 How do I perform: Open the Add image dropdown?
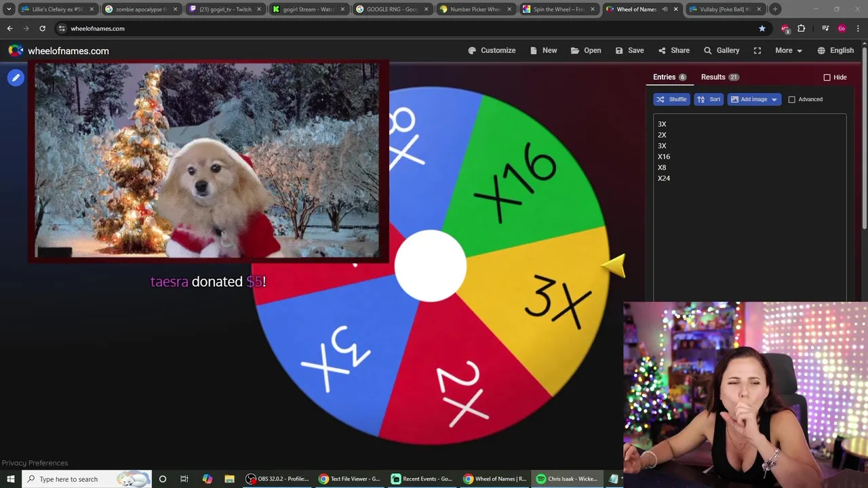[x=754, y=100]
